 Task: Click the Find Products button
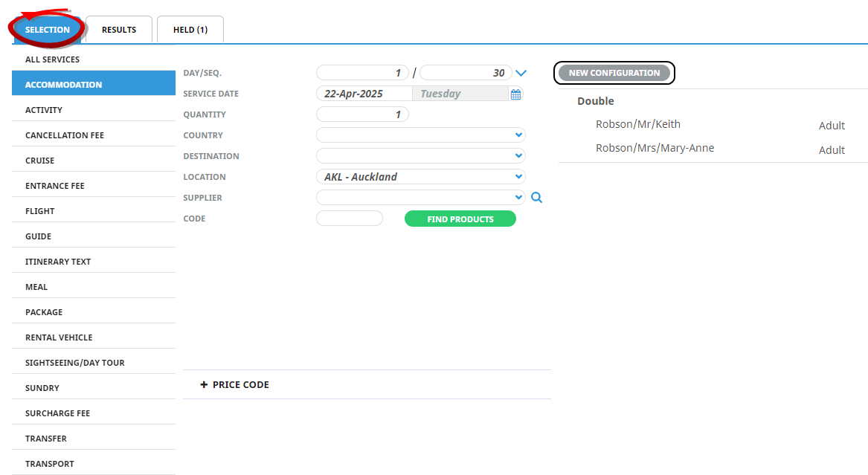pos(460,219)
